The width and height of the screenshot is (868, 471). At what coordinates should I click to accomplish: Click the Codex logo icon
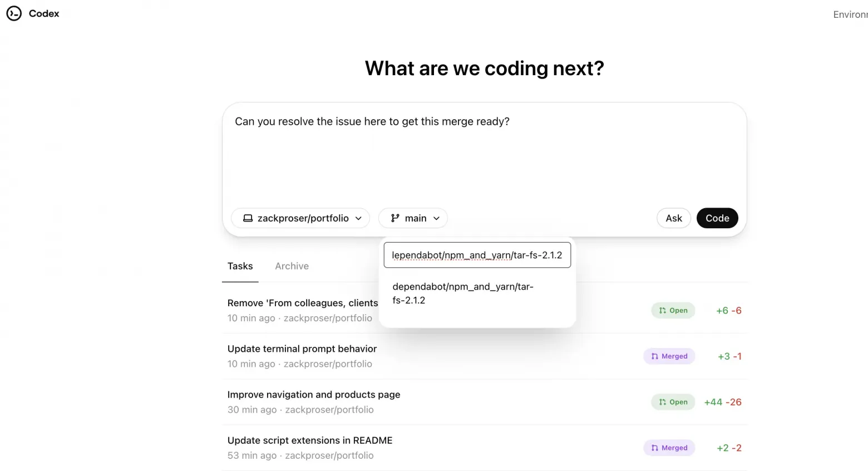[x=14, y=13]
